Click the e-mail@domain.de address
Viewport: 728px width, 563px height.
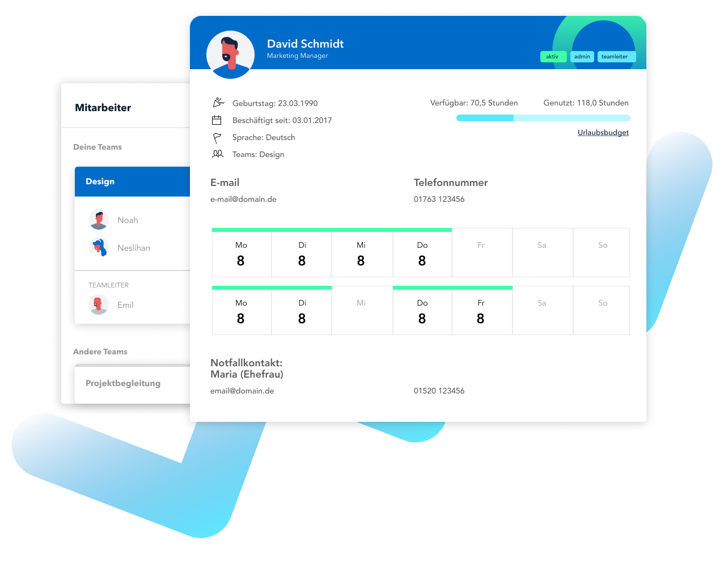pyautogui.click(x=243, y=199)
